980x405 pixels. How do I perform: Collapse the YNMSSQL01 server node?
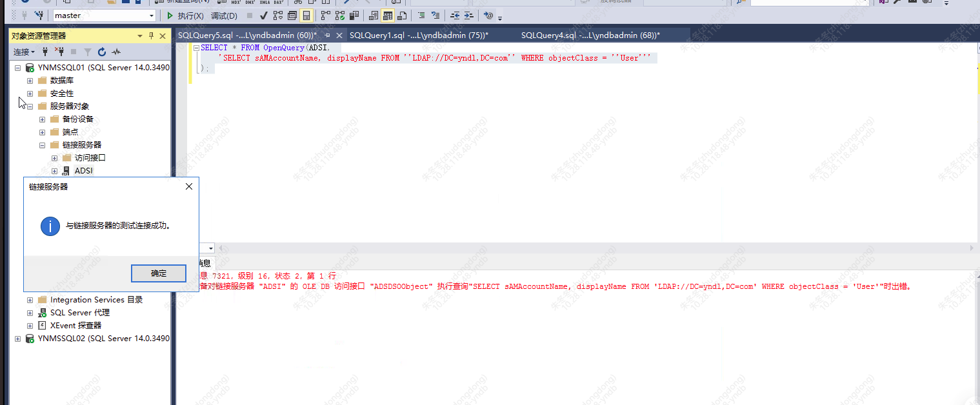[x=17, y=68]
